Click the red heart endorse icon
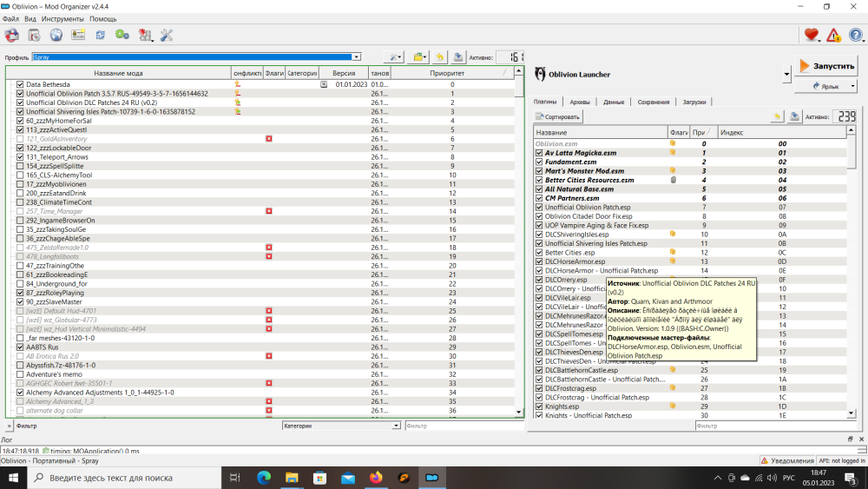Image resolution: width=868 pixels, height=489 pixels. pos(812,36)
